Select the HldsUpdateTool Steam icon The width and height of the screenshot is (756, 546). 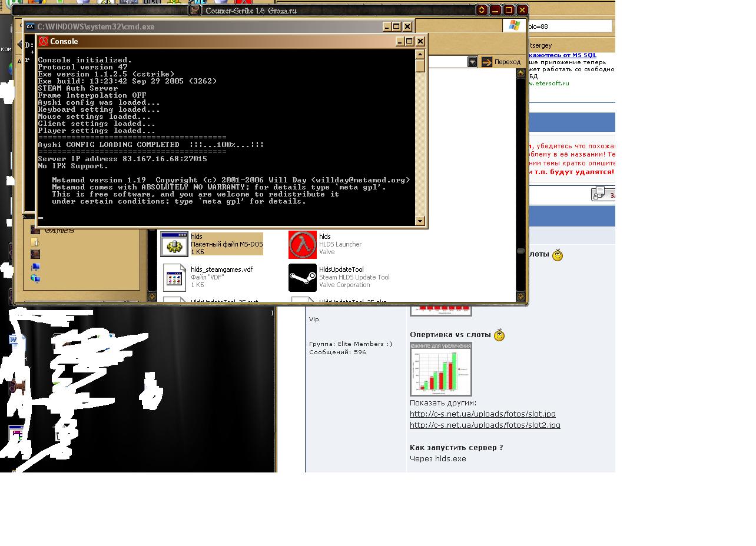pyautogui.click(x=303, y=278)
